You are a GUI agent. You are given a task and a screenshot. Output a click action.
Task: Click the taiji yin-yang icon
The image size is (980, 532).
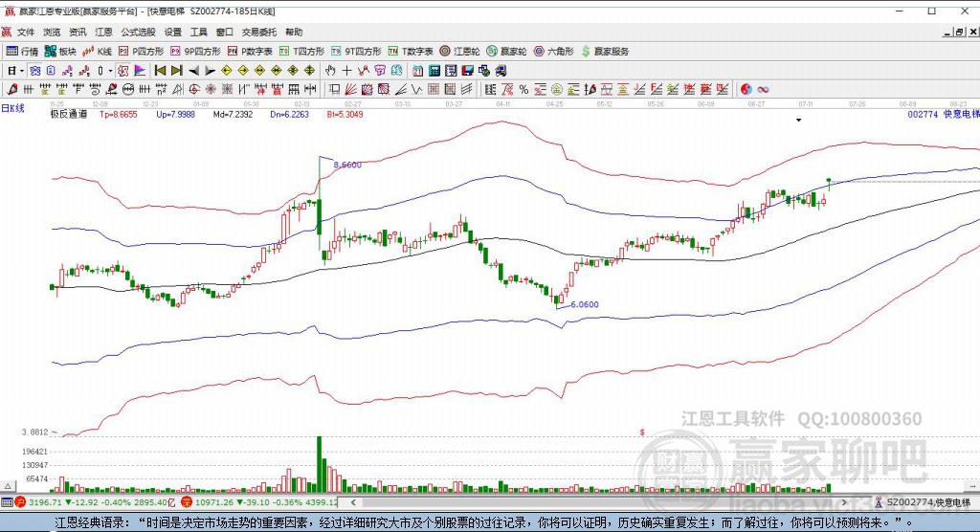click(x=746, y=89)
